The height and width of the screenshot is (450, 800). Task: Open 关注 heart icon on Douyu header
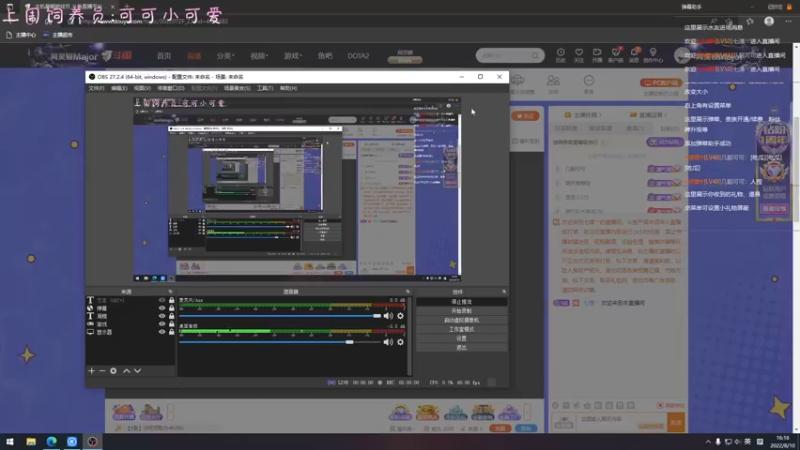(x=579, y=55)
